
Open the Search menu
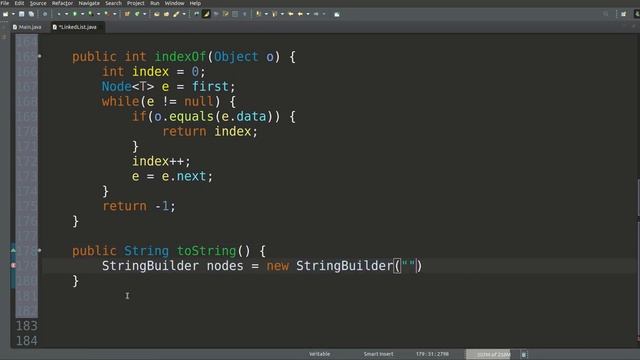[113, 3]
